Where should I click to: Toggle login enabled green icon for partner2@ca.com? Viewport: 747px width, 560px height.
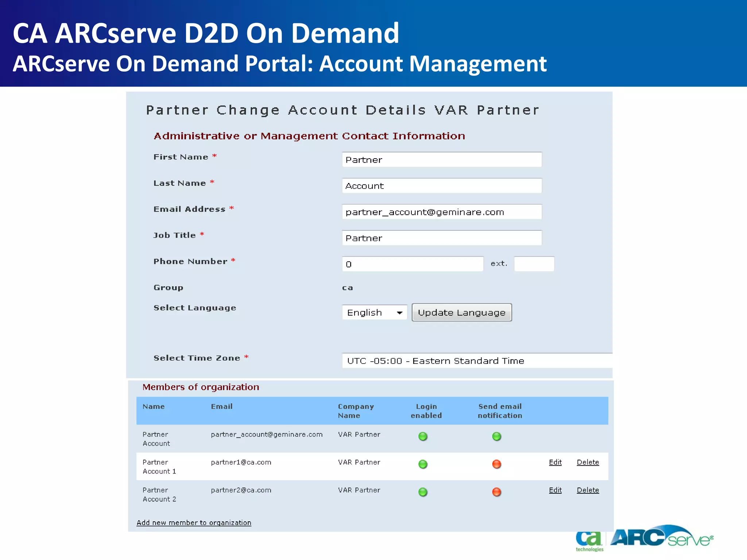423,492
